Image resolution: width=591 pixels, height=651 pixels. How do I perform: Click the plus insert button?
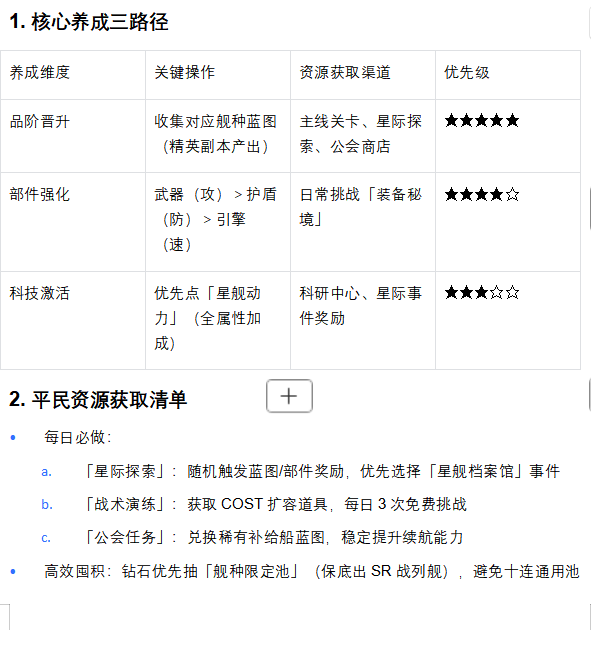(x=289, y=396)
